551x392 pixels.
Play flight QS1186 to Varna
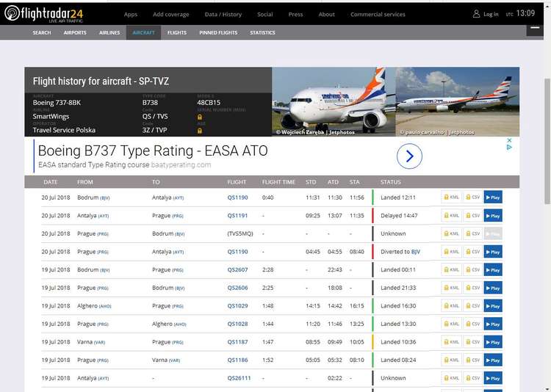pos(493,360)
